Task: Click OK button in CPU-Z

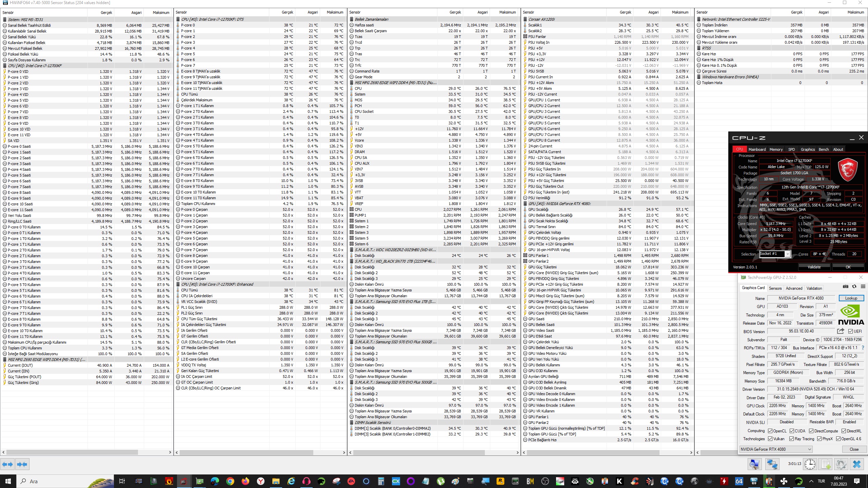Action: (x=848, y=267)
